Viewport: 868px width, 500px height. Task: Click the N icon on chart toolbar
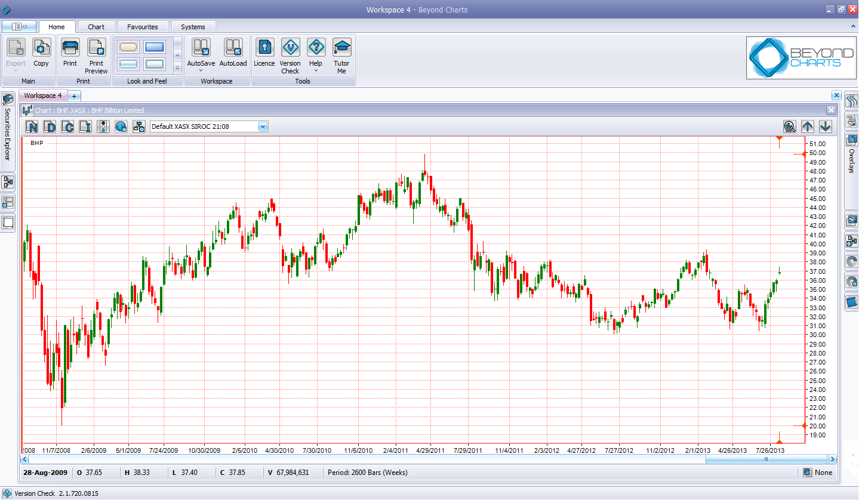click(32, 126)
